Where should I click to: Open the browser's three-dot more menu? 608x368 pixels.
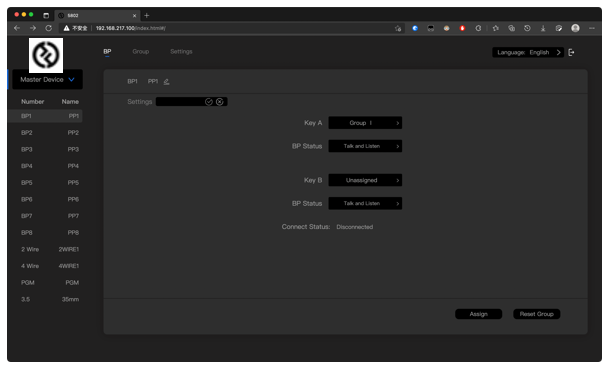pyautogui.click(x=592, y=28)
